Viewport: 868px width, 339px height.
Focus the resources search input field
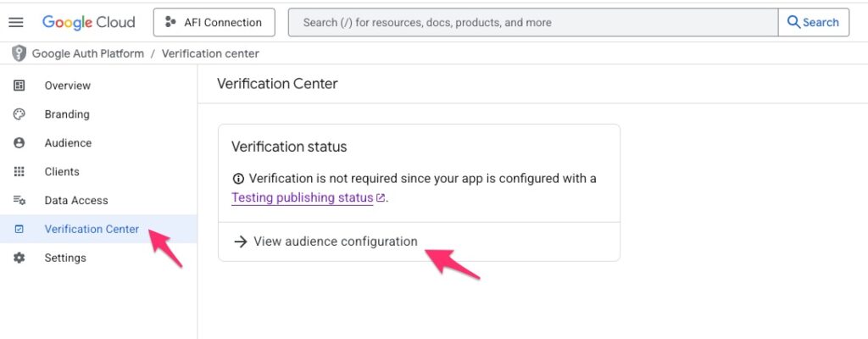[532, 23]
